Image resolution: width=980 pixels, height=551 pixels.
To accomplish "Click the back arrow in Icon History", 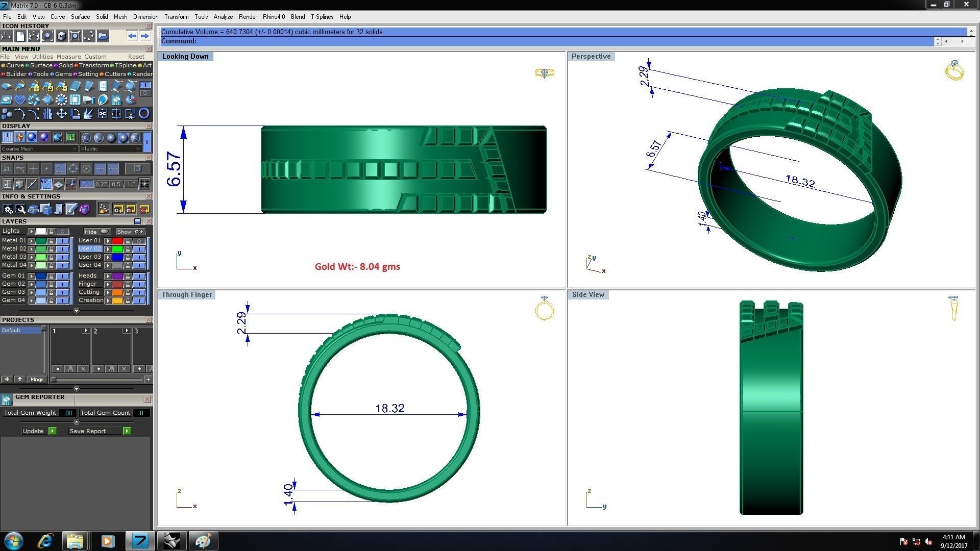I will 132,36.
